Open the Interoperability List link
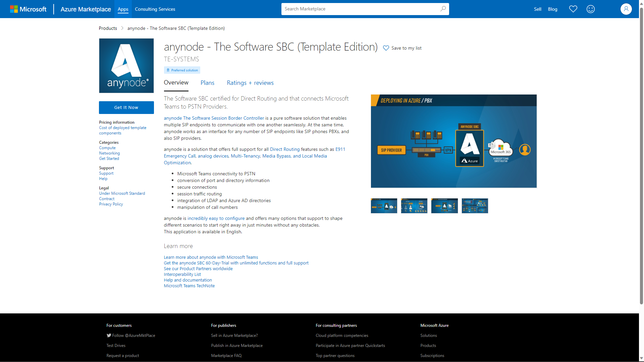 click(x=182, y=275)
